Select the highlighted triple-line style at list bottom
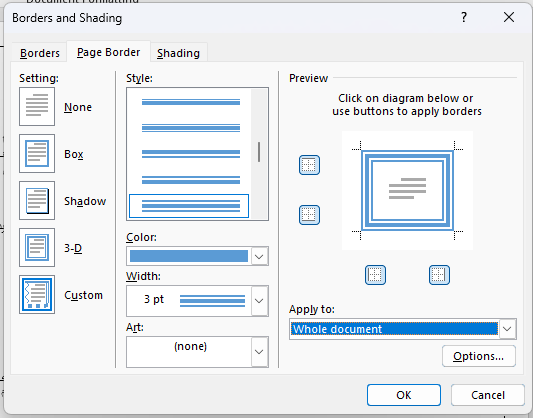This screenshot has width=533, height=418. coord(189,206)
